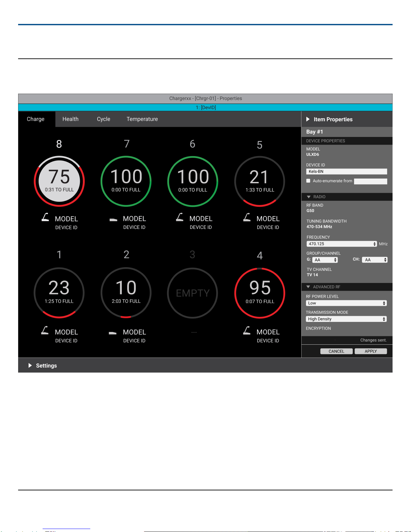411x532 pixels.
Task: Click the 470-534 MHz tuning bandwidth value
Action: [319, 227]
